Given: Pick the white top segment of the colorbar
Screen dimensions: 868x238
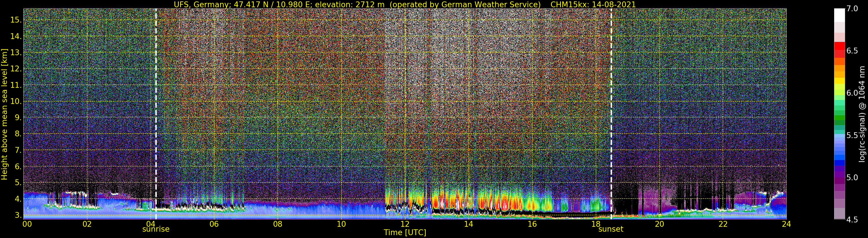Looking at the screenshot, I should [839, 15].
